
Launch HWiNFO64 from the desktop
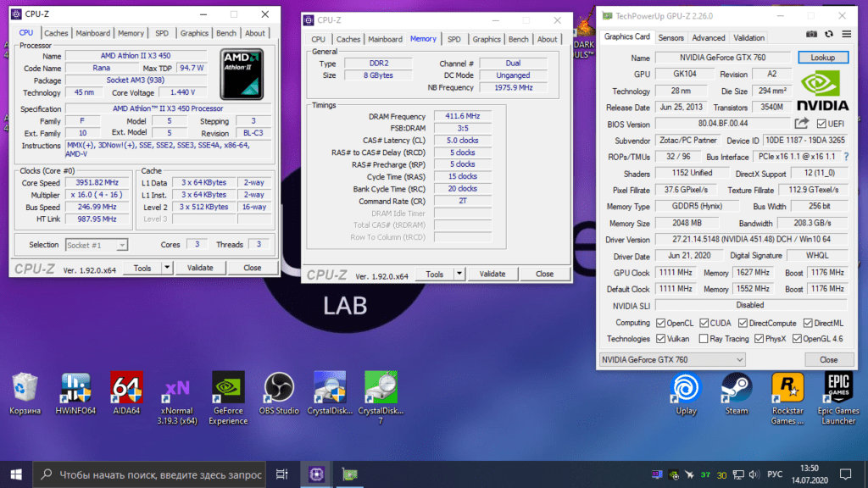pyautogui.click(x=75, y=393)
